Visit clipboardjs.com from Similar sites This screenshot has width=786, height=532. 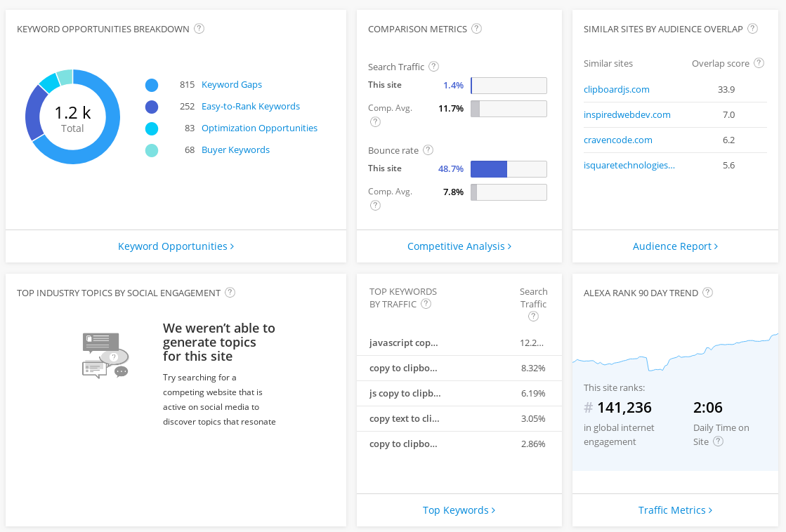[616, 89]
